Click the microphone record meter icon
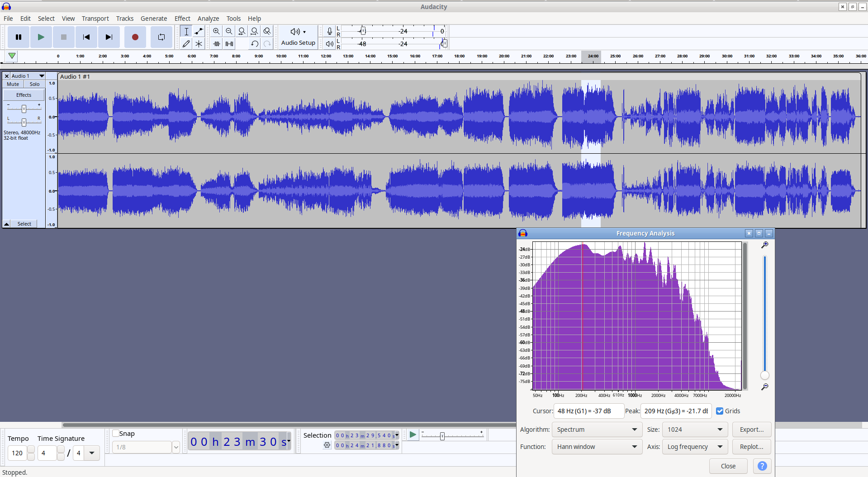The height and width of the screenshot is (477, 868). [x=330, y=31]
